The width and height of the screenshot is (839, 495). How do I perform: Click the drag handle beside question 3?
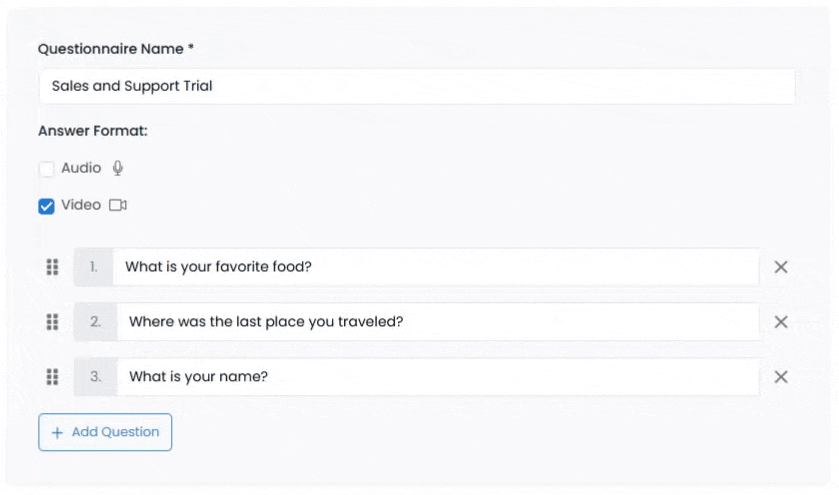click(x=52, y=377)
